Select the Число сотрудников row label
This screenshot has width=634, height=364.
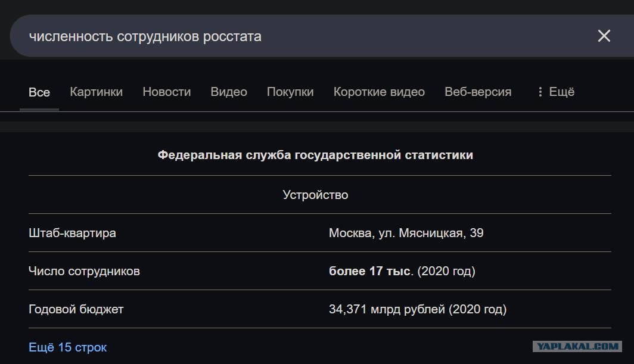tap(84, 271)
